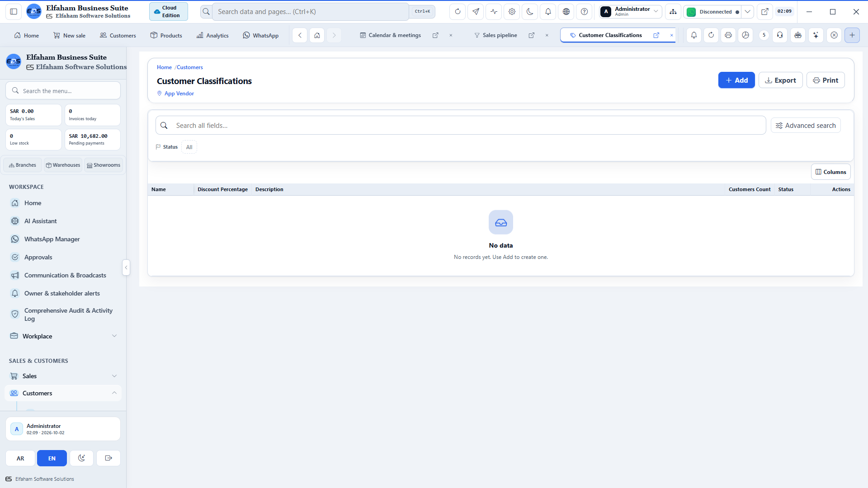Open the settings gear icon
The height and width of the screenshot is (488, 868).
click(x=512, y=12)
